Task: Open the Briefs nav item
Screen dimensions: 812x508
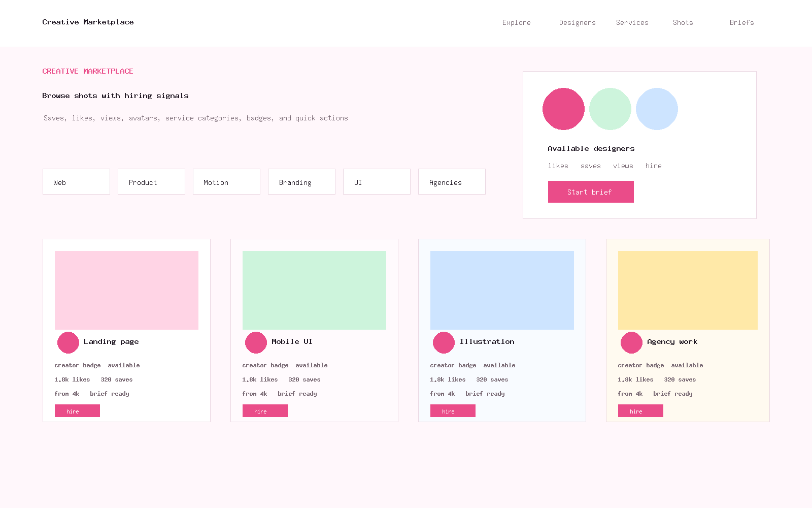Action: pos(742,23)
